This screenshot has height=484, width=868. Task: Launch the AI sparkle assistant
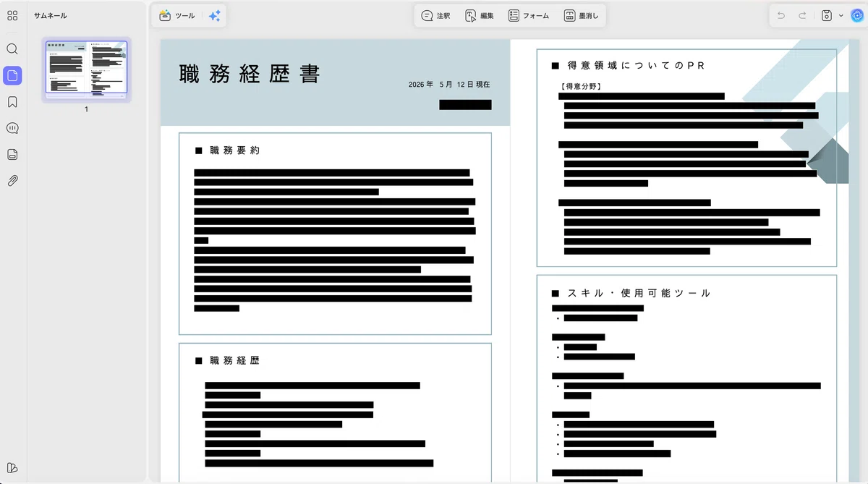215,15
